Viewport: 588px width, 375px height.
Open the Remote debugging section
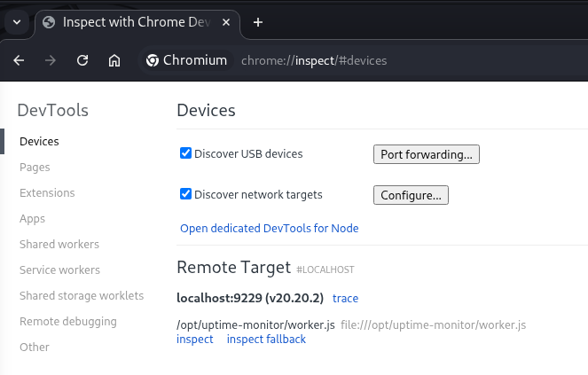pyautogui.click(x=68, y=322)
